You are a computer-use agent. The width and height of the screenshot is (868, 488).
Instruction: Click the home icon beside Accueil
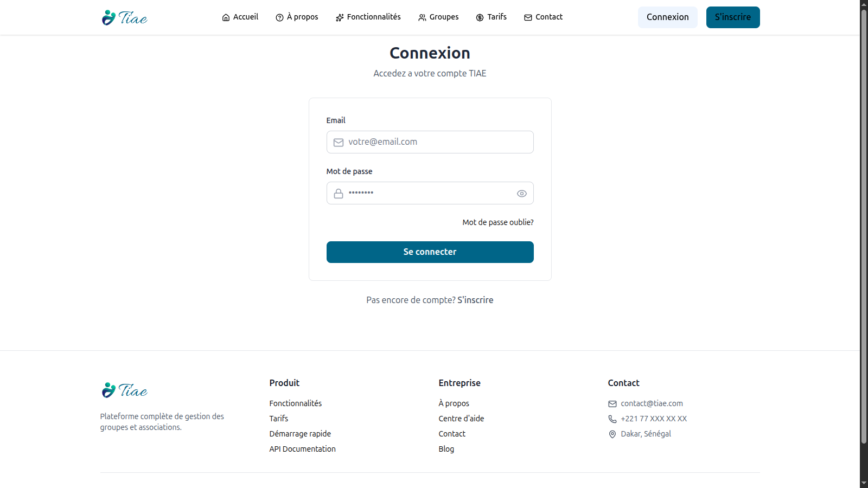[x=226, y=17]
